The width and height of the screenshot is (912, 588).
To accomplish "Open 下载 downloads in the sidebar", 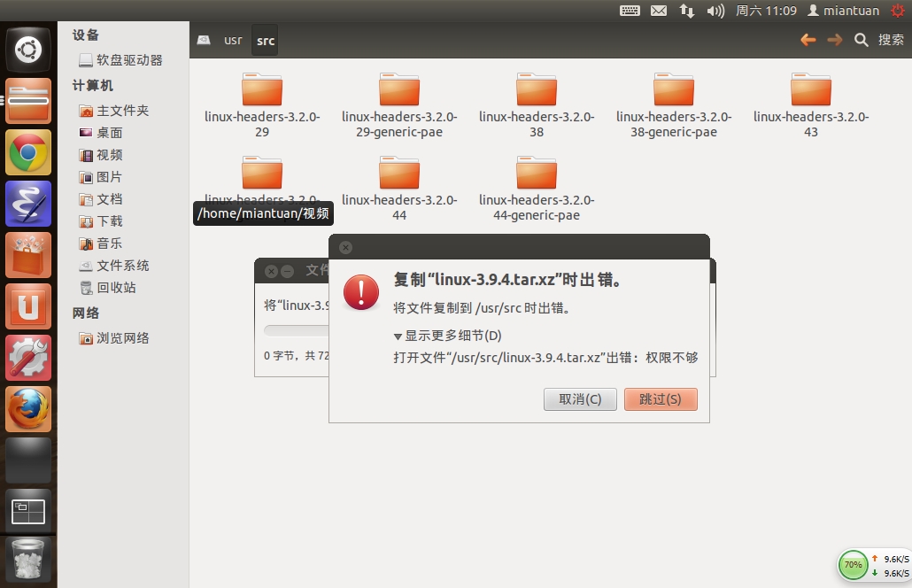I will tap(109, 221).
